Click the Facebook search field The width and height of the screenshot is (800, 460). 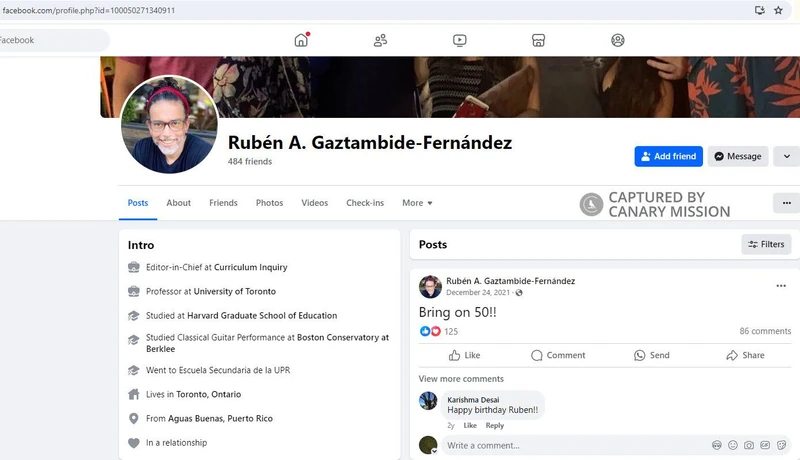54,40
